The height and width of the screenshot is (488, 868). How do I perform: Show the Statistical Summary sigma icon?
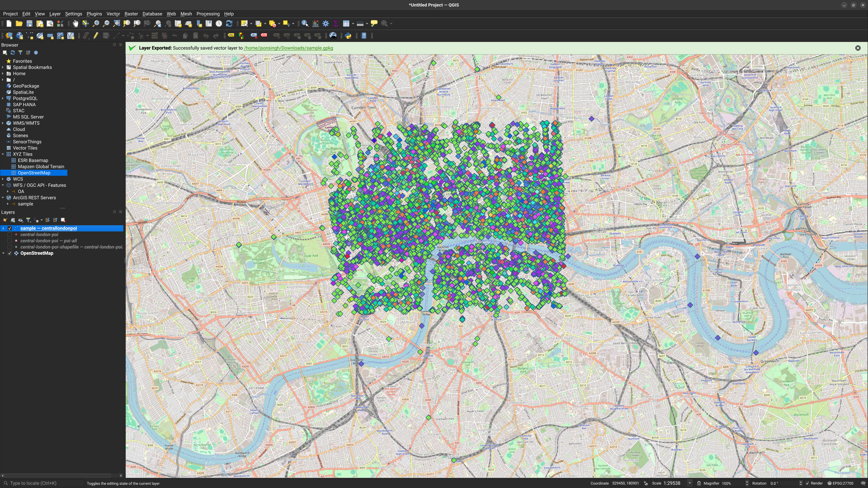[336, 23]
